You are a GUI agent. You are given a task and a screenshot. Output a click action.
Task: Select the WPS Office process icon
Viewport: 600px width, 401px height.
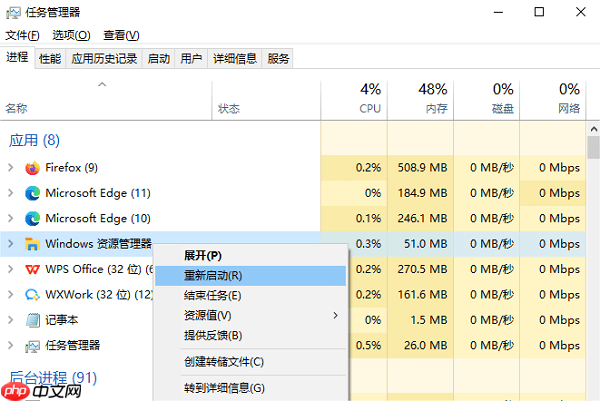pos(32,269)
